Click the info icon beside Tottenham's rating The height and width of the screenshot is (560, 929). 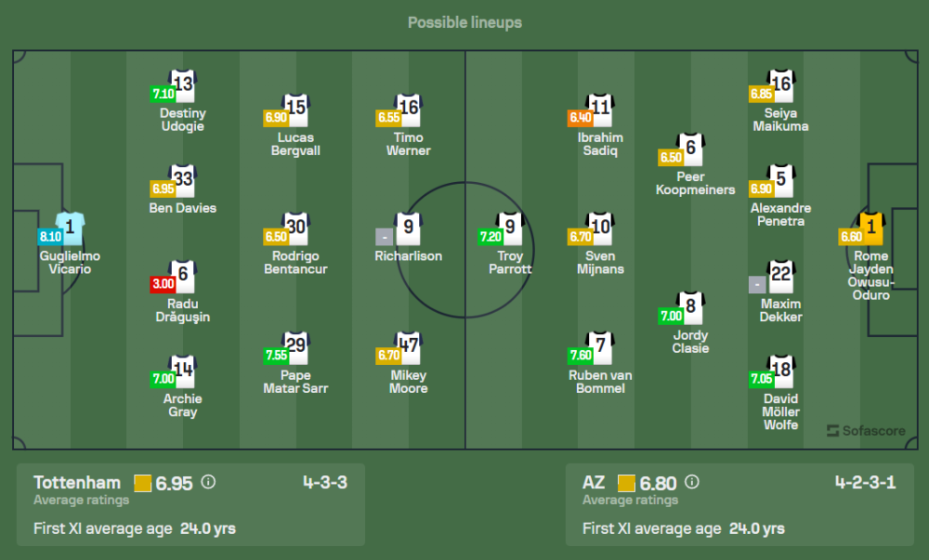pos(208,482)
